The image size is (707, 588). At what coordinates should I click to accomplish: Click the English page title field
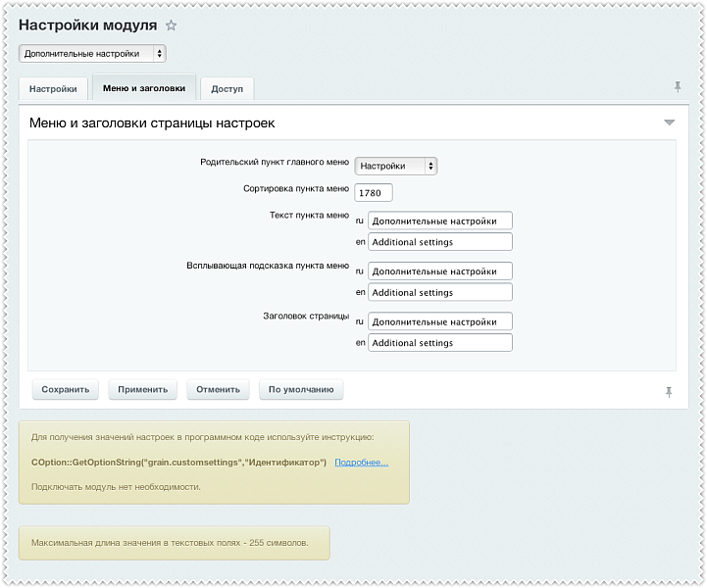439,343
